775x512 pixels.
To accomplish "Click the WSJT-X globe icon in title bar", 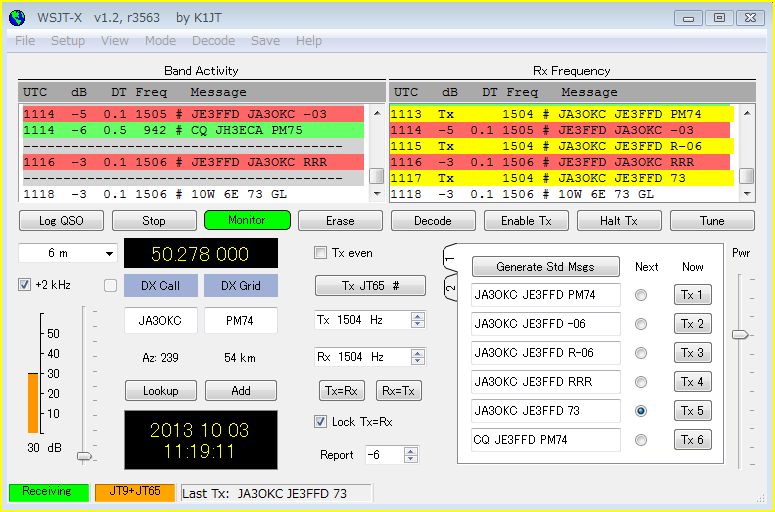I will pos(17,17).
